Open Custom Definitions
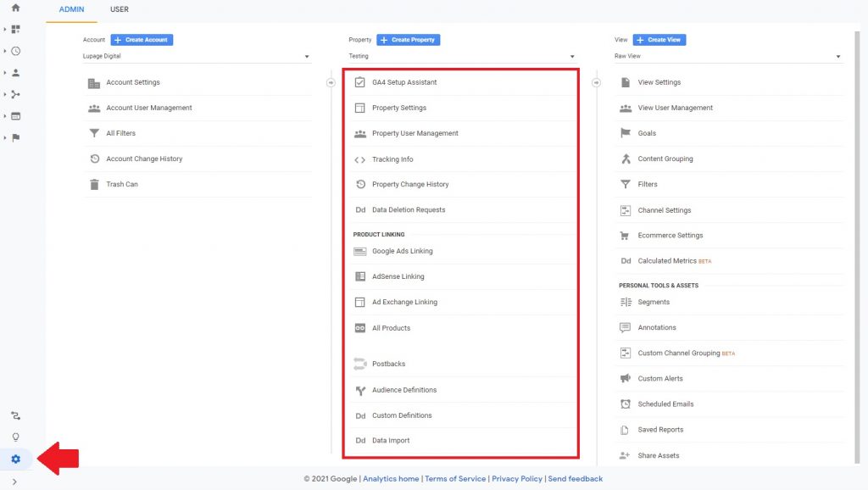The image size is (868, 490). click(402, 415)
